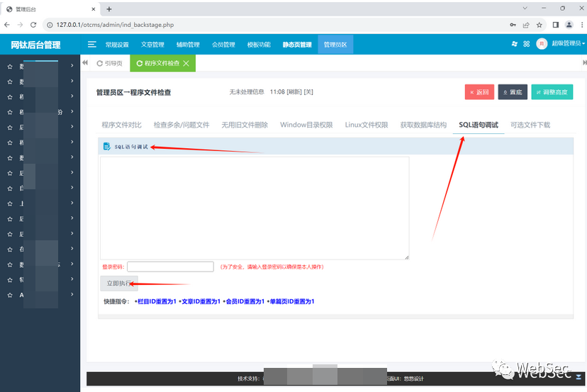Click inside the SQL statement text area
This screenshot has width=587, height=392.
[255, 208]
